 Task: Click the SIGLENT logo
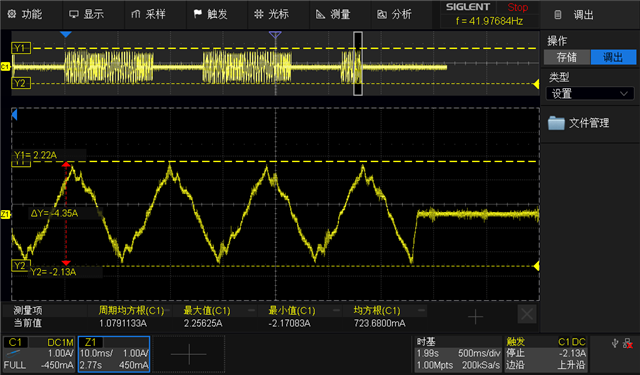pos(468,7)
